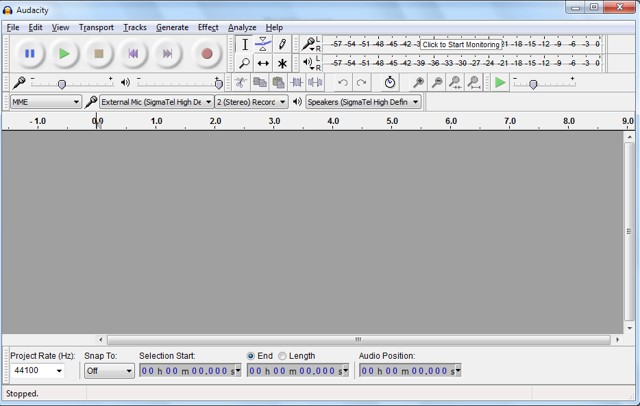
Task: Click the Stop transport button
Action: pos(98,53)
